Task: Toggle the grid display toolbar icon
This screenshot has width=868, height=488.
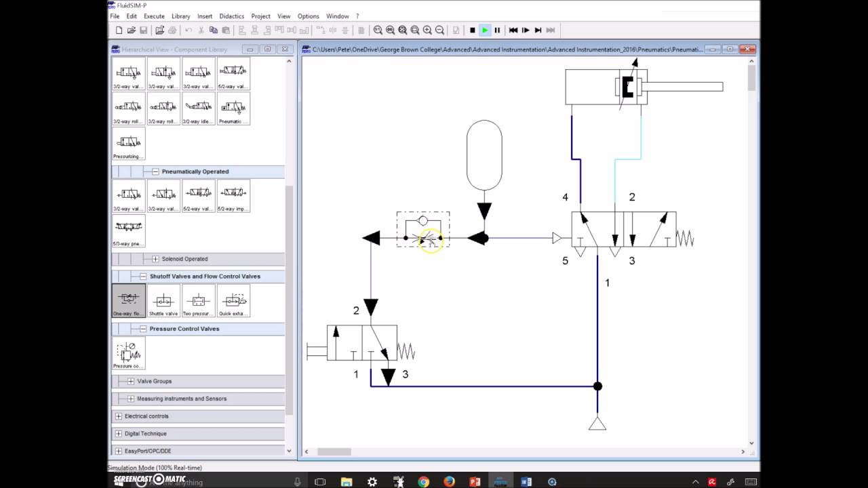Action: pos(361,30)
